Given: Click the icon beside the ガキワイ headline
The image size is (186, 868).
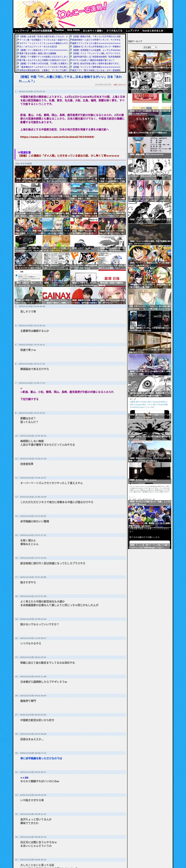Looking at the screenshot, I should pyautogui.click(x=18, y=43).
